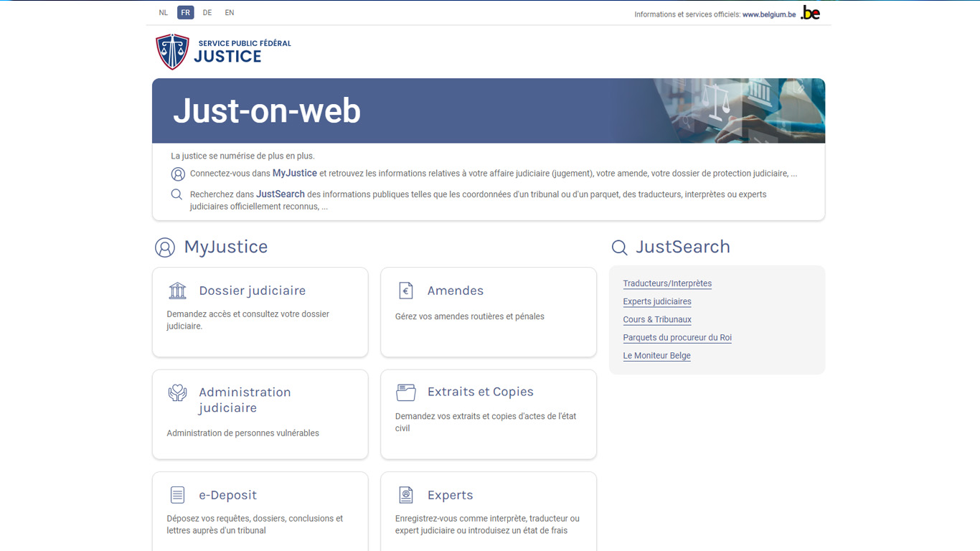Image resolution: width=980 pixels, height=551 pixels.
Task: Switch the site language to NL
Action: 163,12
